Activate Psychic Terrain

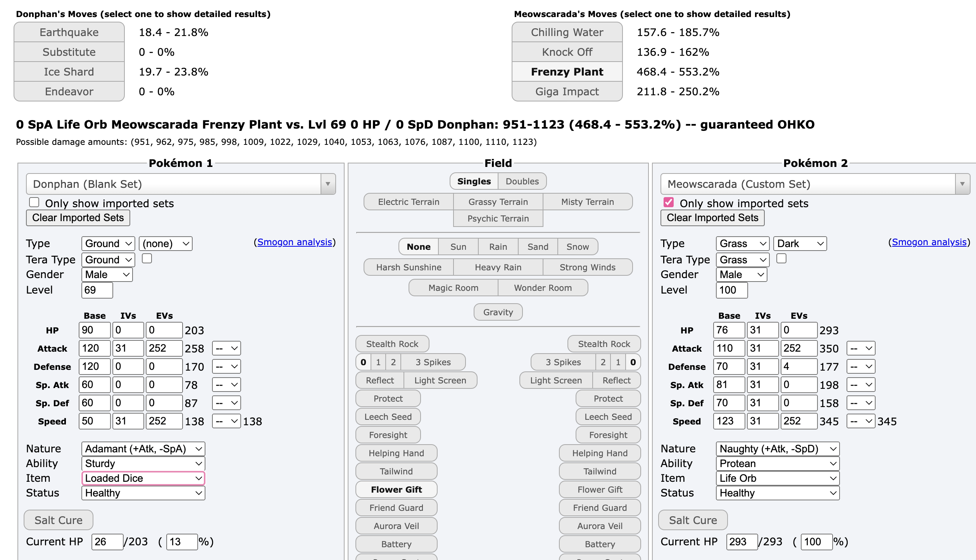click(x=498, y=218)
